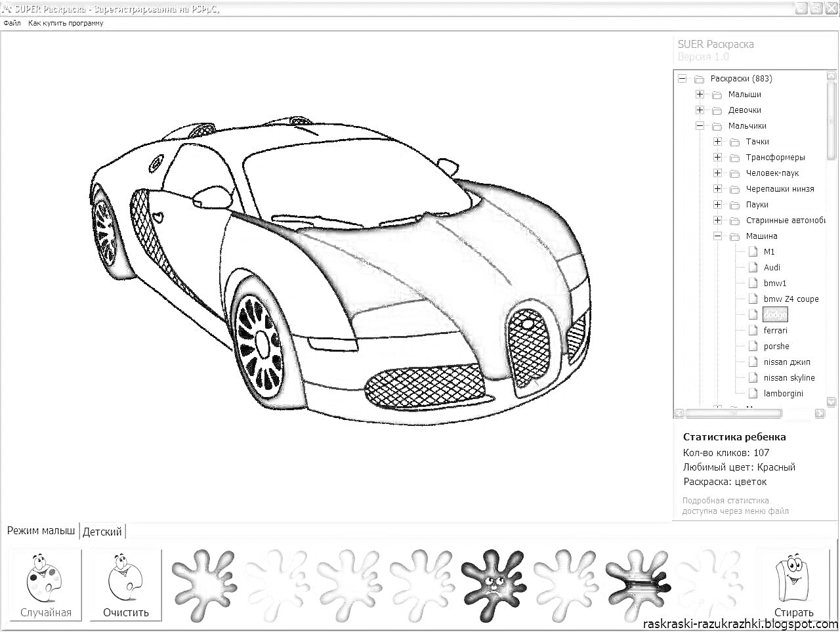Pick the color splat with angry face
Screen dimensions: 840x632
click(x=493, y=585)
